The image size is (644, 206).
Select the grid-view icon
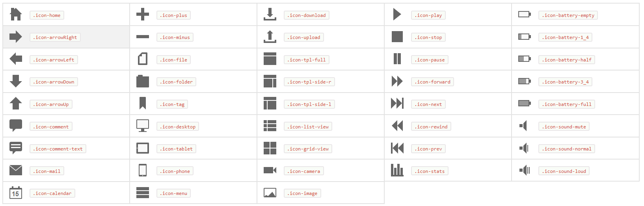point(270,148)
